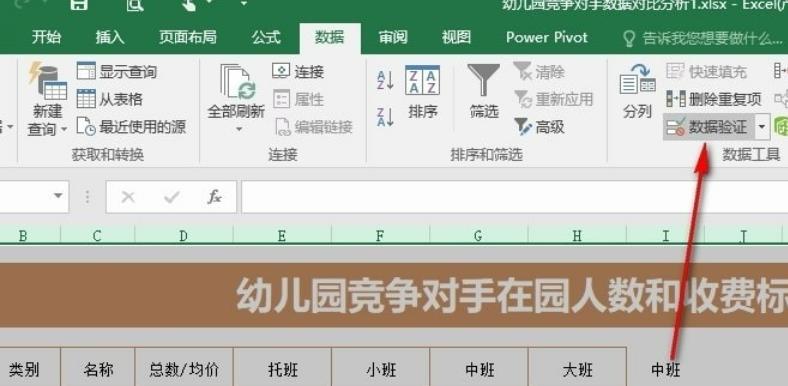Image resolution: width=788 pixels, height=386 pixels.
Task: Click the confirm checkmark in formula bar
Action: pyautogui.click(x=171, y=197)
